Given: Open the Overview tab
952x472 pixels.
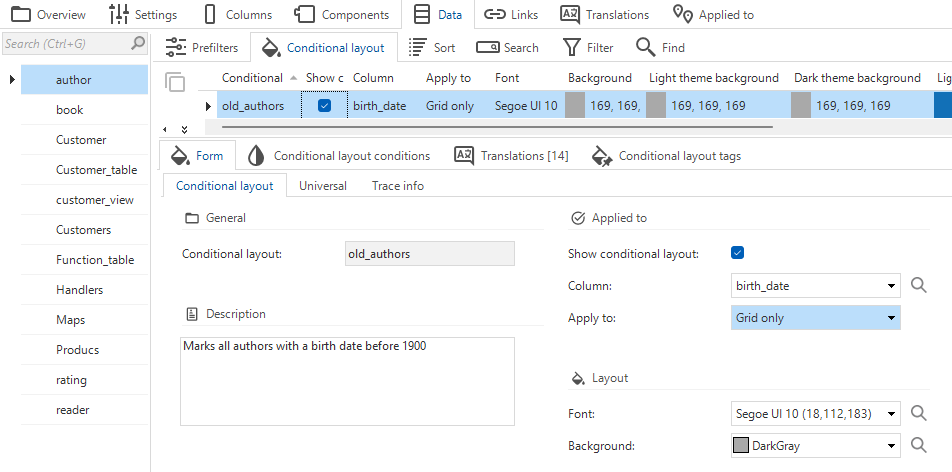Looking at the screenshot, I should pyautogui.click(x=49, y=15).
